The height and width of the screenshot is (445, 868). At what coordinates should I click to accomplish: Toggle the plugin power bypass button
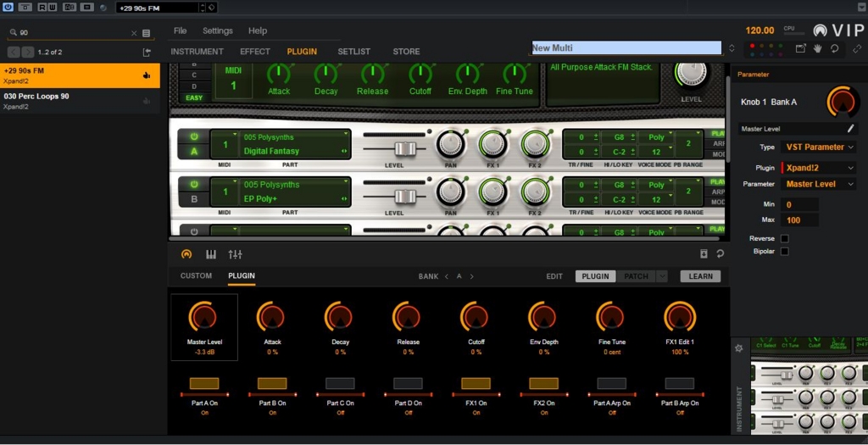[8, 7]
